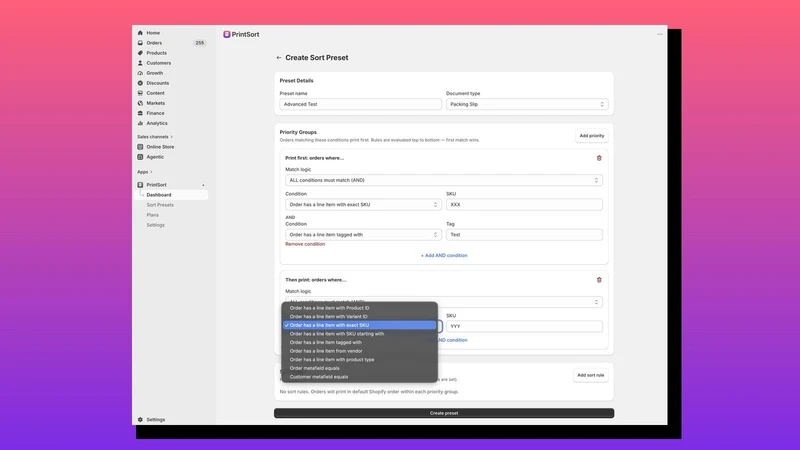The width and height of the screenshot is (800, 450).
Task: Click the Create preset button
Action: point(444,413)
